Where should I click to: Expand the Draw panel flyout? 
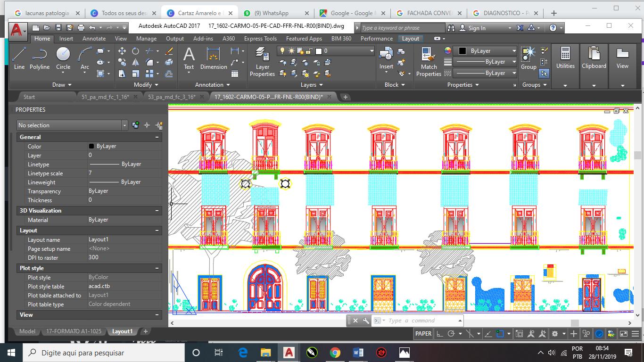(x=62, y=85)
